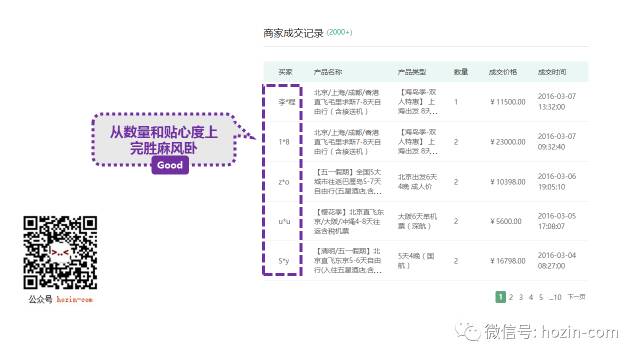Click the 成交时间 column header
This screenshot has width=640, height=360.
(552, 72)
